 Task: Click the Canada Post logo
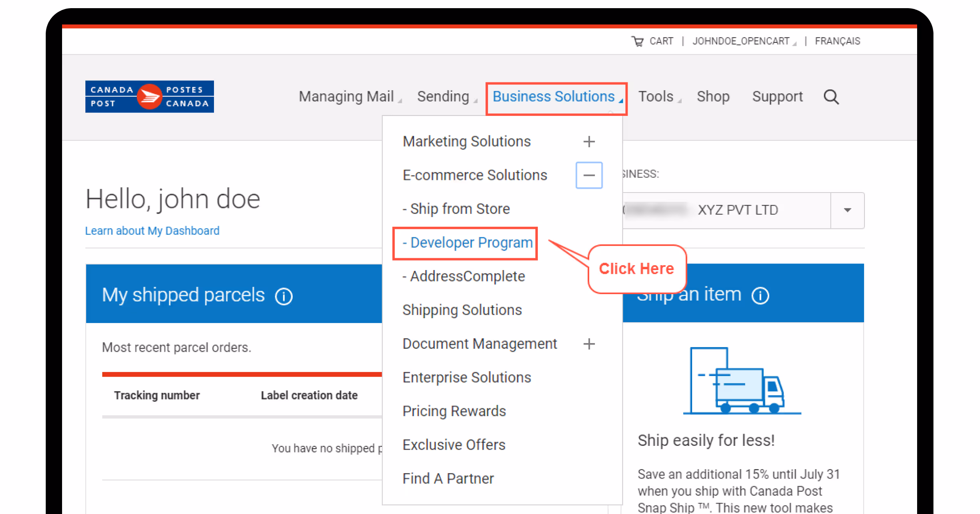point(149,96)
